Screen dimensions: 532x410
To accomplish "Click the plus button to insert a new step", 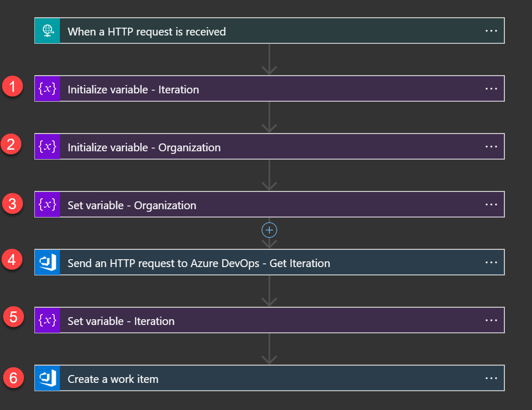I will tap(269, 230).
